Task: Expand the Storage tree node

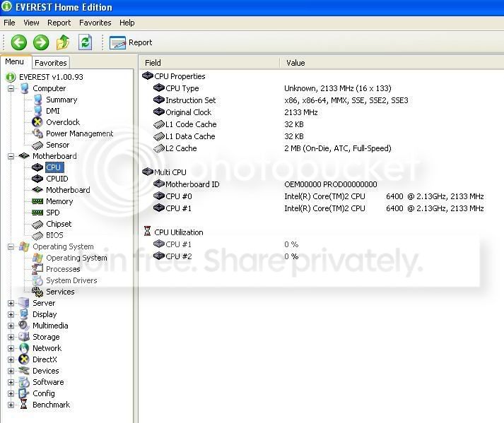Action: click(x=11, y=337)
